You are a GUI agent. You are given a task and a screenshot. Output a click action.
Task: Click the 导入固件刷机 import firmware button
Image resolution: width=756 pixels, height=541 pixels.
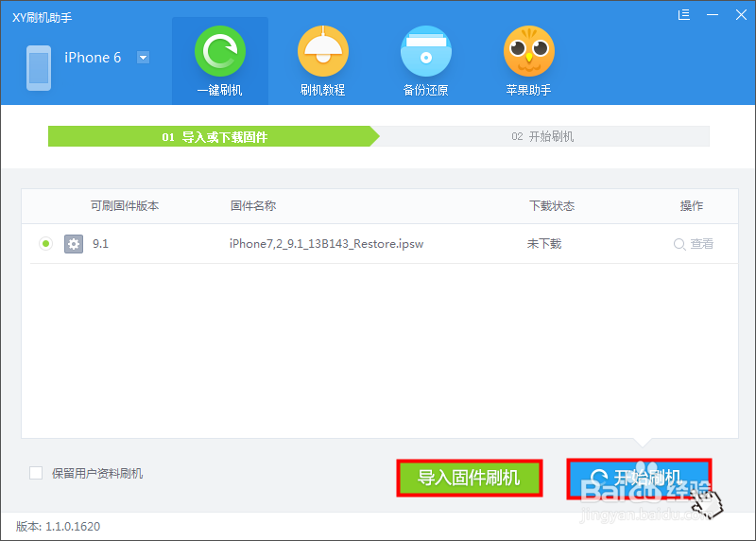(470, 478)
